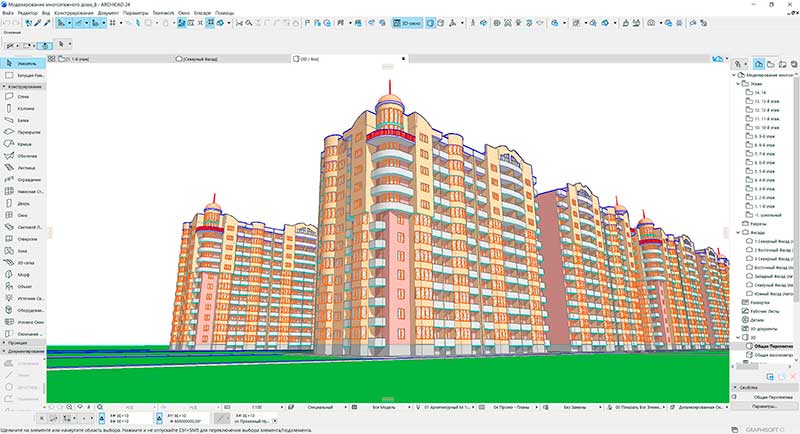This screenshot has height=434, width=800.
Task: Toggle the Marquee (Бегущая рамка) tool
Action: 22,75
